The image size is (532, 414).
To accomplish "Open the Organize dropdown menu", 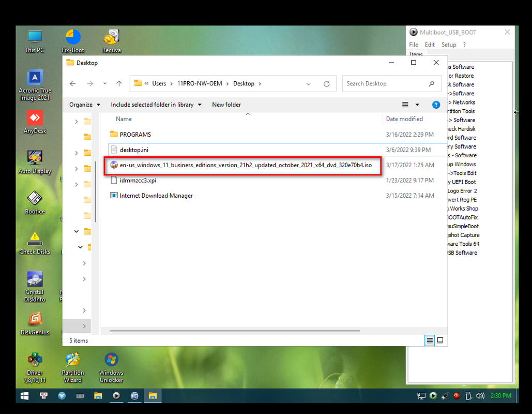I will (84, 105).
